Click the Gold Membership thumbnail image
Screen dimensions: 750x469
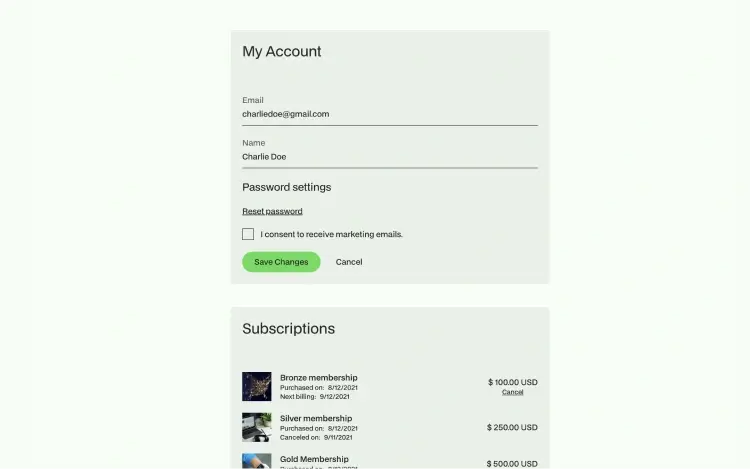[x=256, y=461]
